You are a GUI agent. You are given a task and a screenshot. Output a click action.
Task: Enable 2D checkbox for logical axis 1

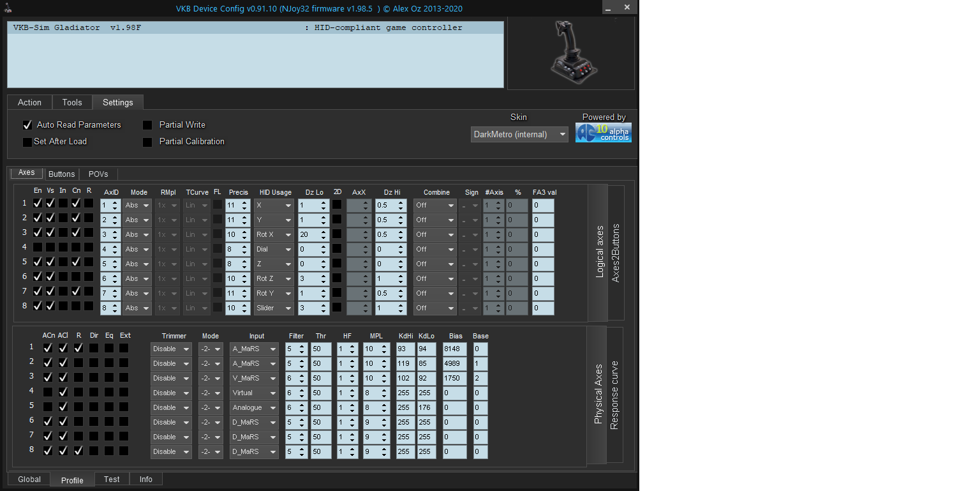click(337, 205)
